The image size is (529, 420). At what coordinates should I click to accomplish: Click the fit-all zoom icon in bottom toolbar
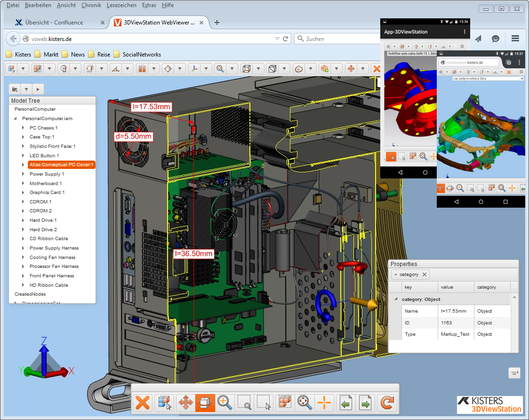pyautogui.click(x=305, y=403)
